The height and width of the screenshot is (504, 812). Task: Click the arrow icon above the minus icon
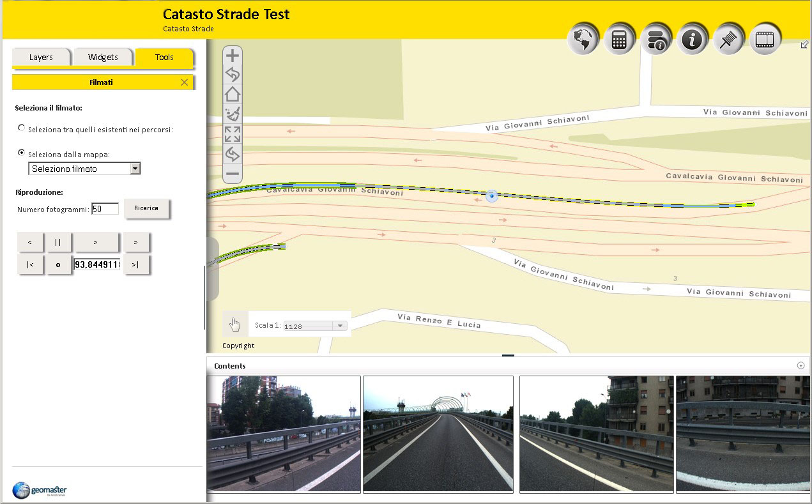coord(233,154)
